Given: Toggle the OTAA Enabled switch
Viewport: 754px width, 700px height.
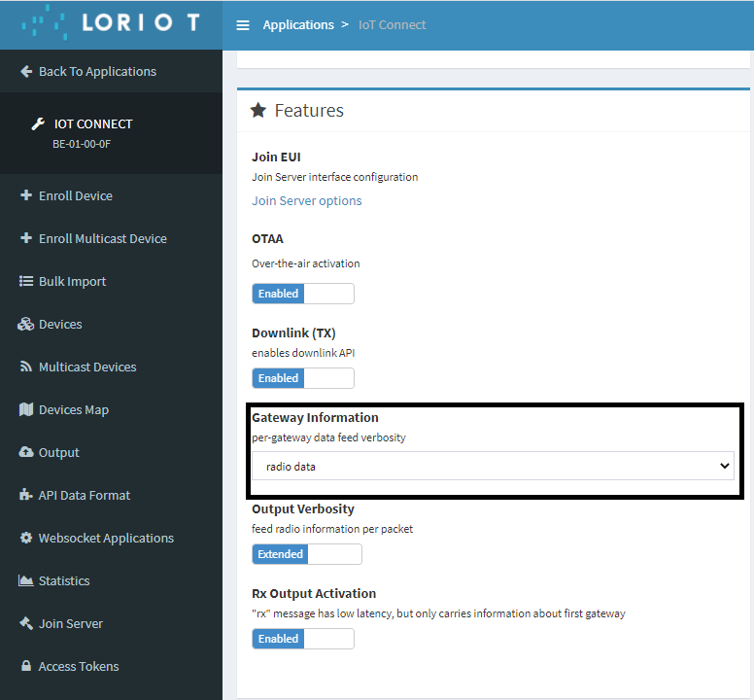Looking at the screenshot, I should [303, 294].
